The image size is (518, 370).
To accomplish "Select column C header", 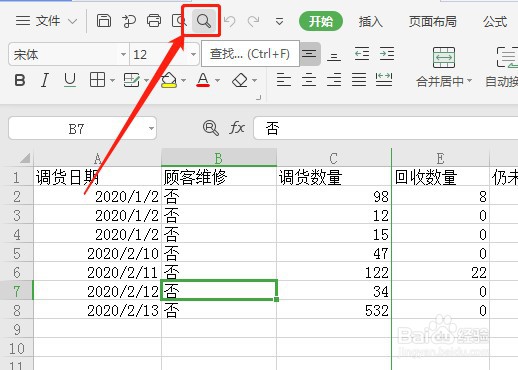I will [334, 158].
